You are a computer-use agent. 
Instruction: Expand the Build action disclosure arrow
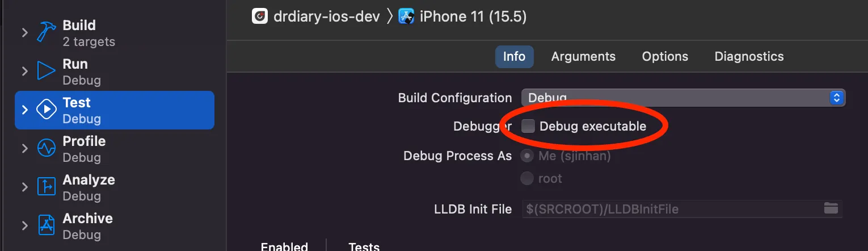pyautogui.click(x=25, y=33)
